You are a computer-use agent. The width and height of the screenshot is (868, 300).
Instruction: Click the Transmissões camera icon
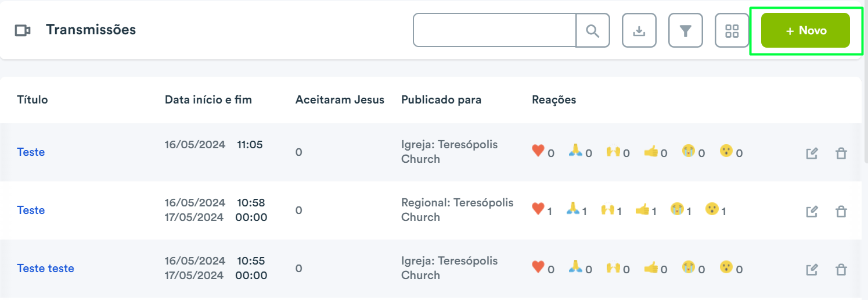23,31
